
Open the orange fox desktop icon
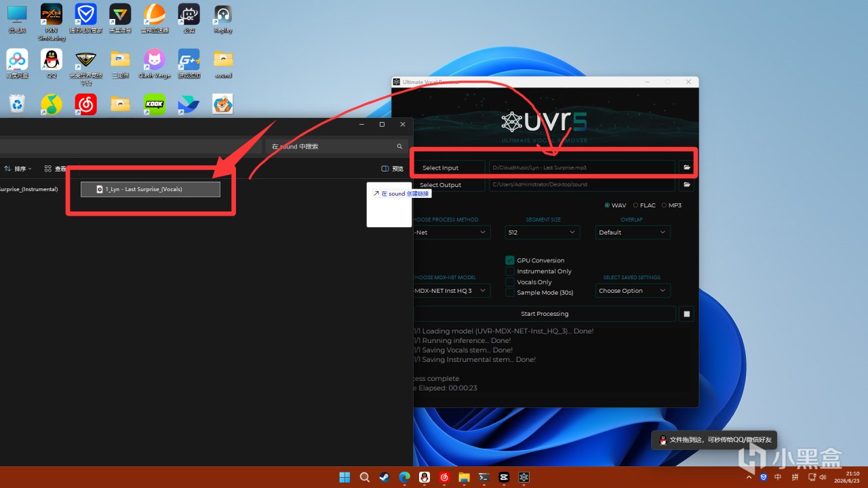pos(223,104)
